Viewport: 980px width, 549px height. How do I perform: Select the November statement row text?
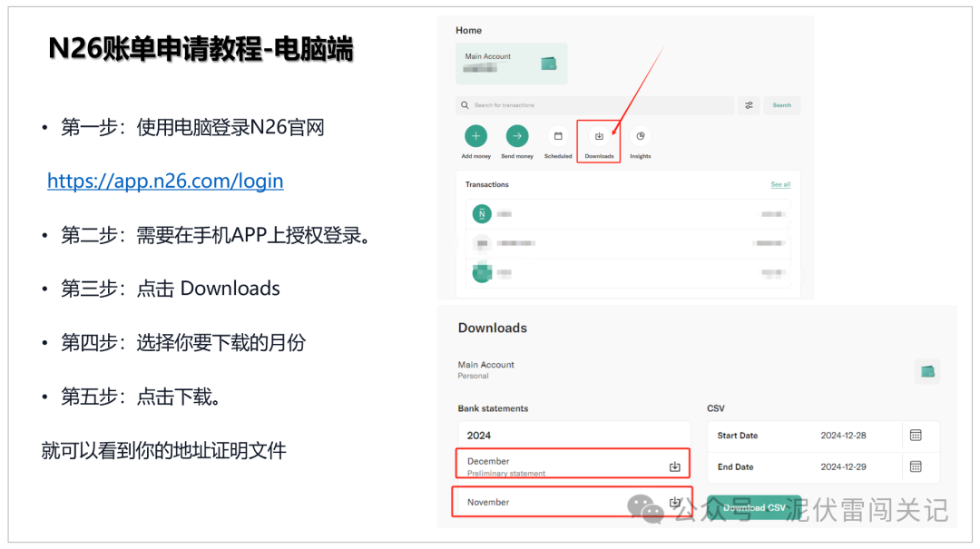tap(488, 502)
